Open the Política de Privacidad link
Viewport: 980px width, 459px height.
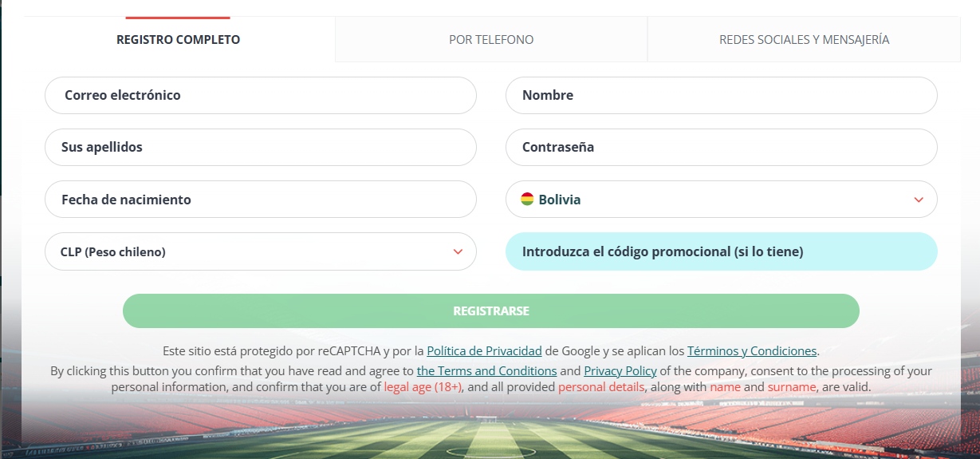point(484,350)
